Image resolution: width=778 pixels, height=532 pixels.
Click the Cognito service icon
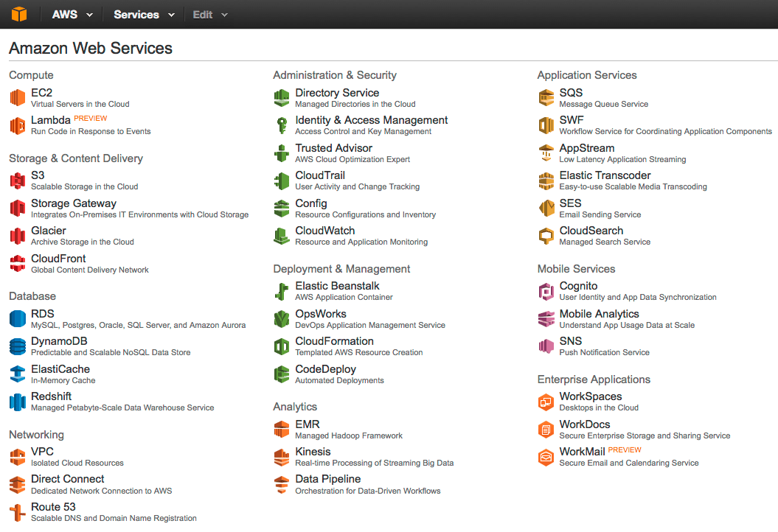546,290
